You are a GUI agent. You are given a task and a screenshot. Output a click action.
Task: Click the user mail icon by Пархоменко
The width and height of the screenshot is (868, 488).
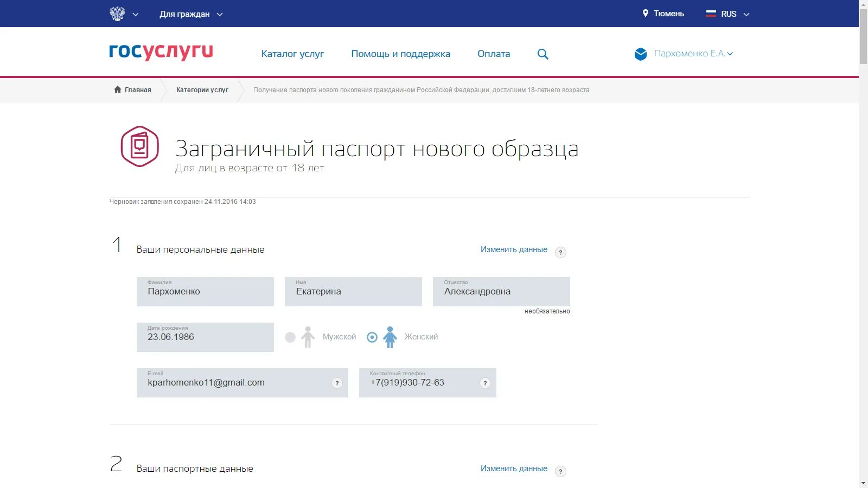(x=641, y=54)
